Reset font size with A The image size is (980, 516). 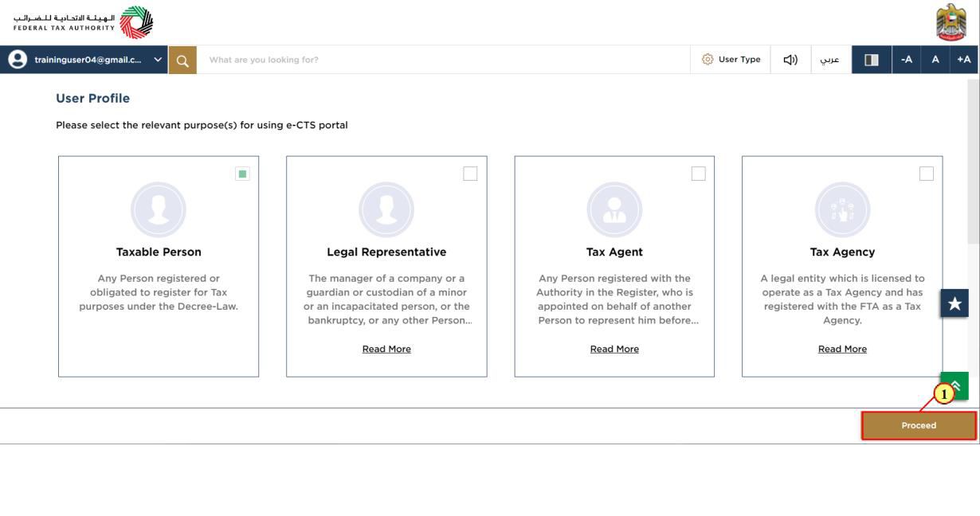935,60
